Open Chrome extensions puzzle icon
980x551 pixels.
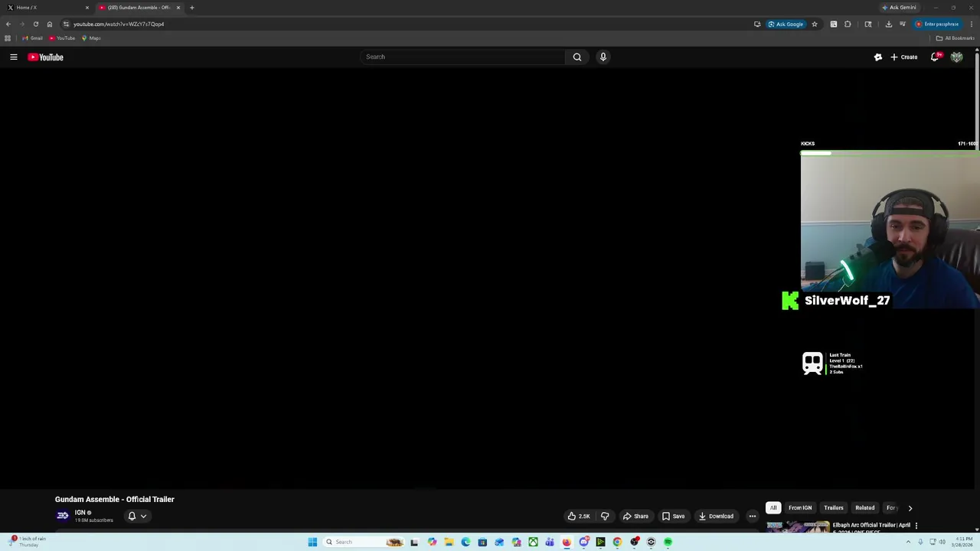click(848, 24)
